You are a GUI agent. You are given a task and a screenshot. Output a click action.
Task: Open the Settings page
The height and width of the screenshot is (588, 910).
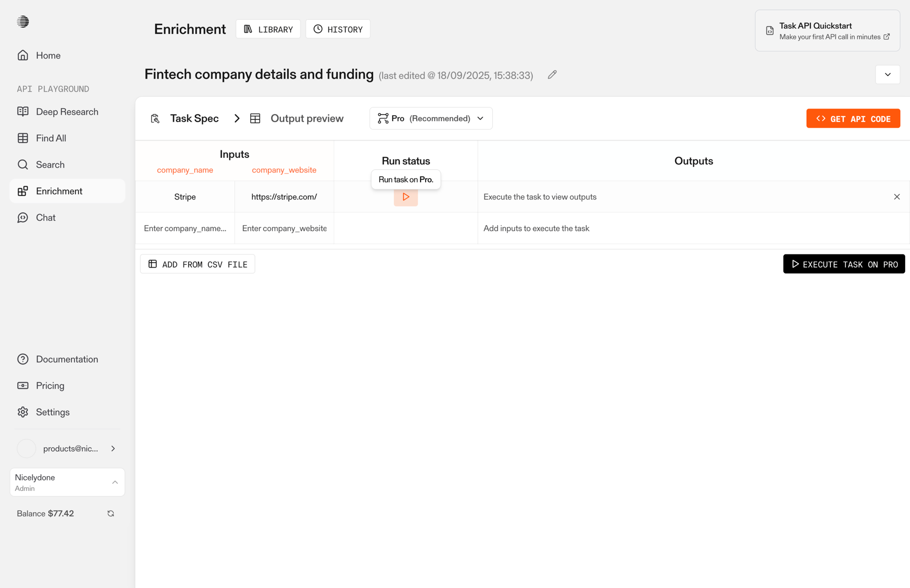click(x=53, y=412)
